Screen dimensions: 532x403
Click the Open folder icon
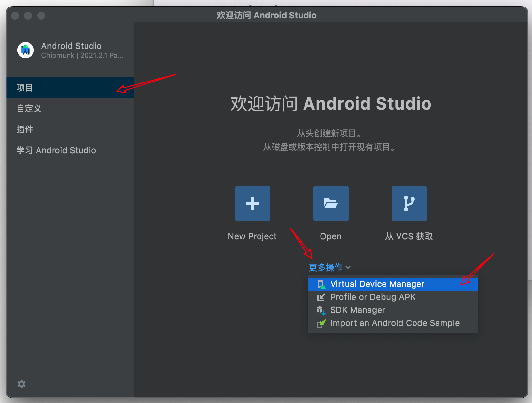[331, 203]
